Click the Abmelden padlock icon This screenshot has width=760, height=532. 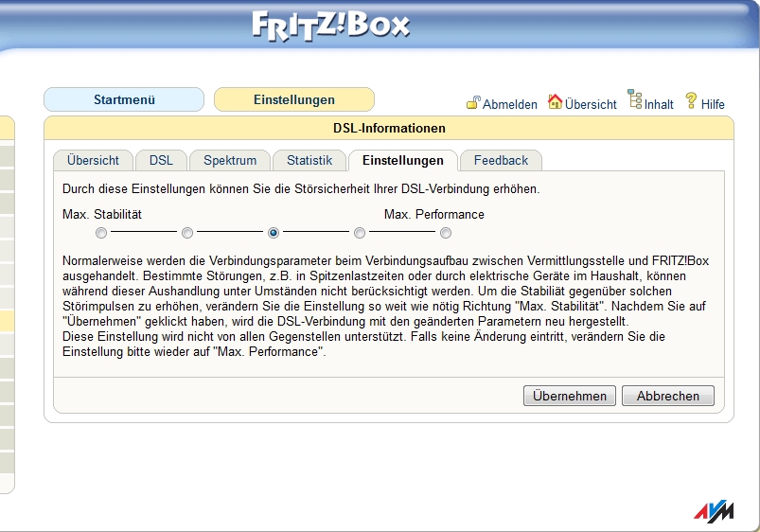pyautogui.click(x=473, y=102)
